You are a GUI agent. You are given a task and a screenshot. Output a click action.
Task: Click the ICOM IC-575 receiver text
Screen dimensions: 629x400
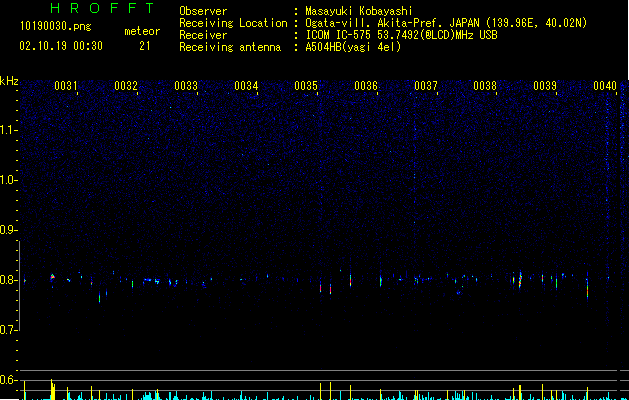click(x=402, y=35)
